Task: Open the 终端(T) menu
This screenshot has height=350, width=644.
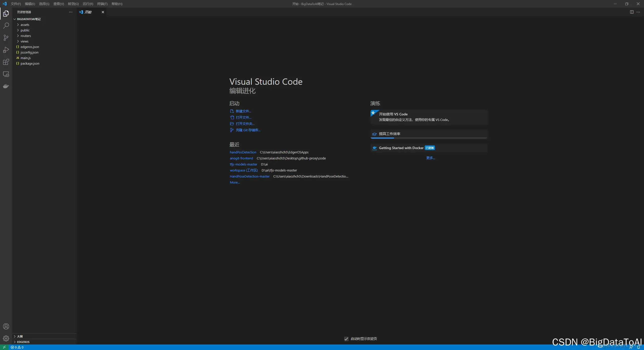Action: click(x=102, y=4)
